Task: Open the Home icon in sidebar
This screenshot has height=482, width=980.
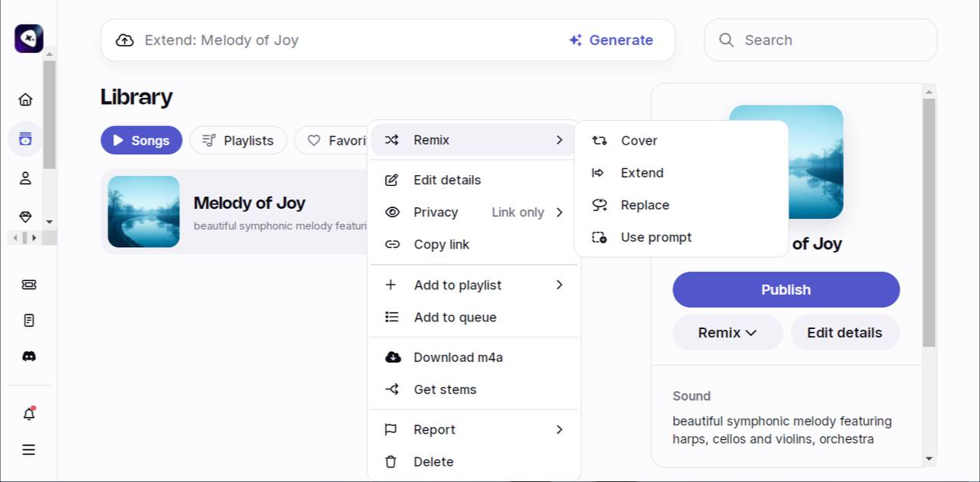Action: click(25, 99)
